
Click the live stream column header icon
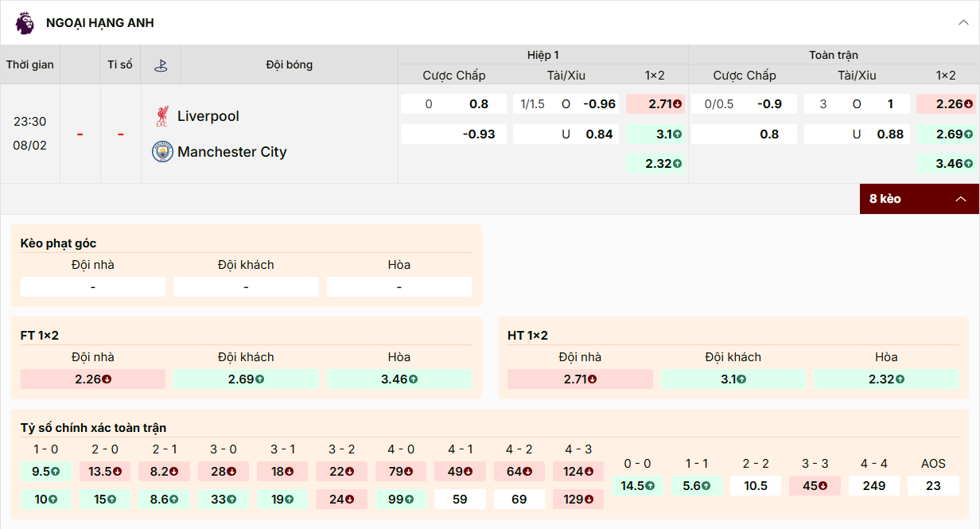click(x=161, y=65)
